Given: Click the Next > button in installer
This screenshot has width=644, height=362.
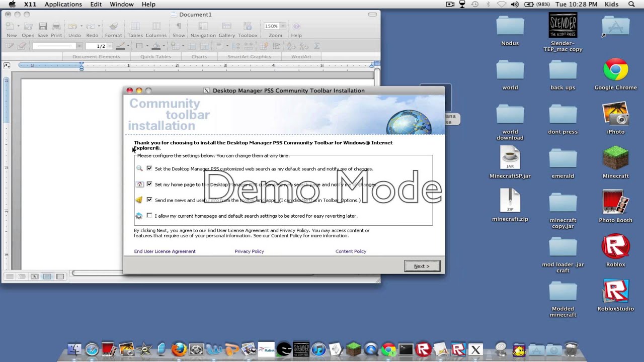Looking at the screenshot, I should pyautogui.click(x=422, y=266).
